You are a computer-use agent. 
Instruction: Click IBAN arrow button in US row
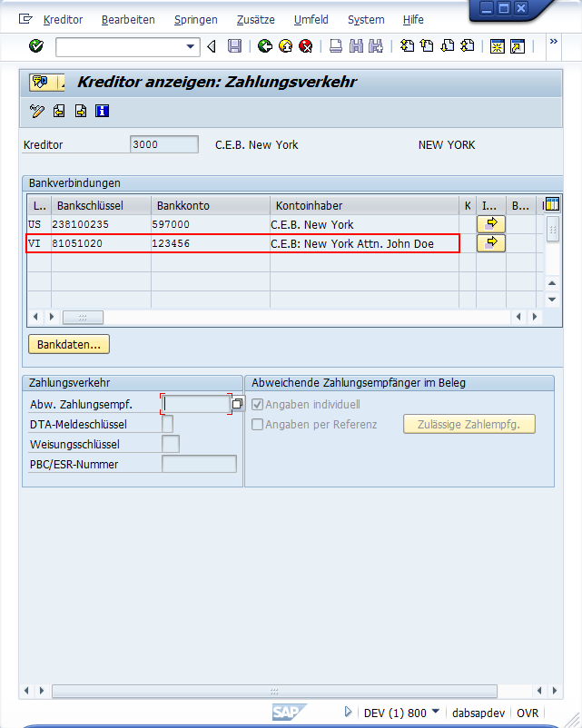(491, 224)
